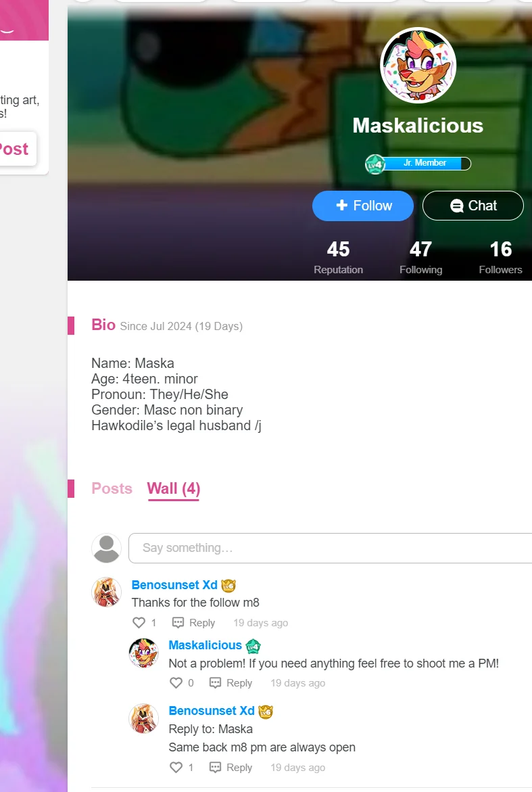Follow the Maskalicious profile

(363, 206)
